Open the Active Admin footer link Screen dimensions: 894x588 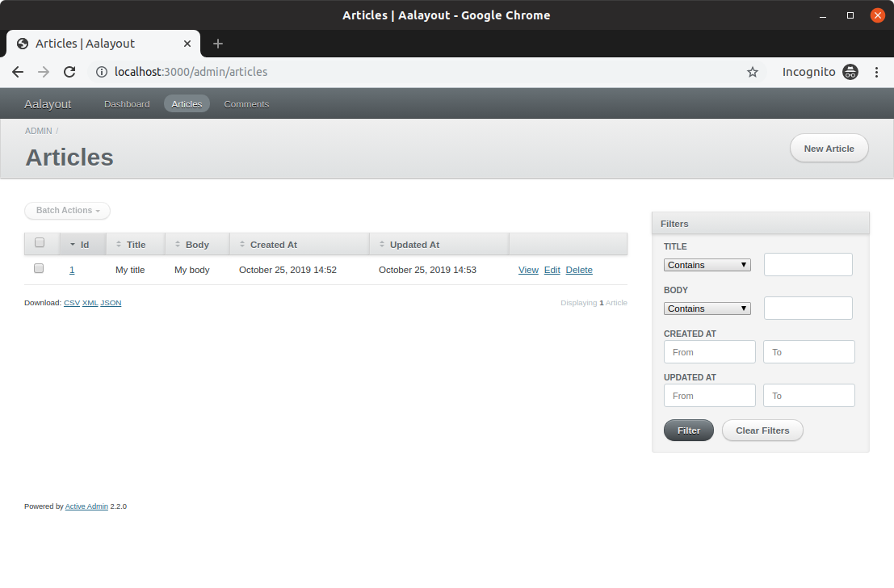[x=86, y=506]
